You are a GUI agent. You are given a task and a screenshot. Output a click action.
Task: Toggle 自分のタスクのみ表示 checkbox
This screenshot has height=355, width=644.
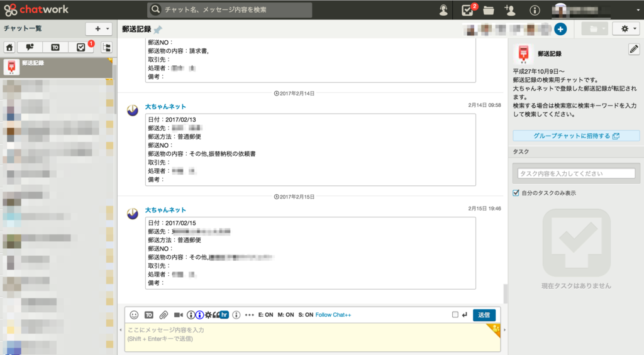point(516,193)
